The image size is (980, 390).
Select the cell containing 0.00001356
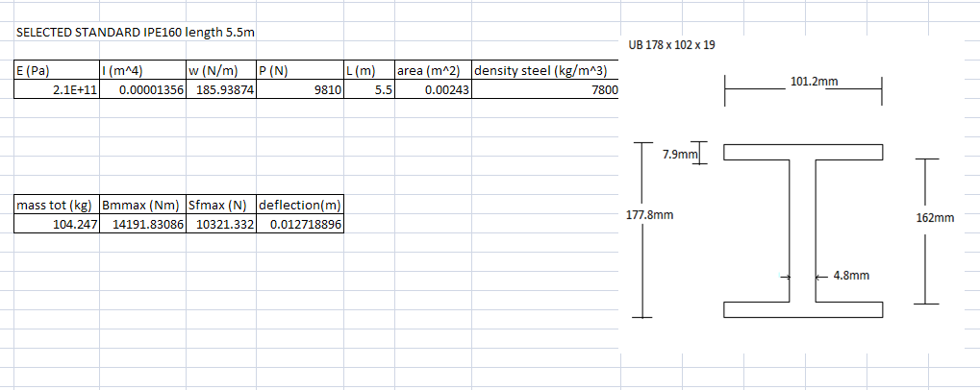point(142,90)
